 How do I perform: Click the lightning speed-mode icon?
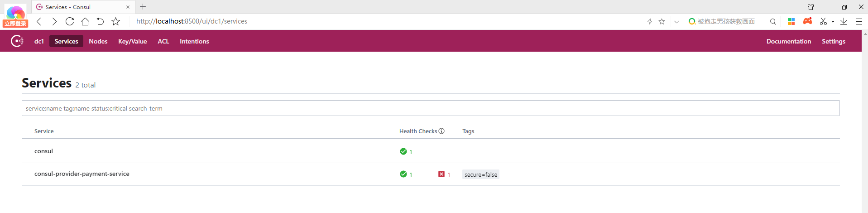650,21
